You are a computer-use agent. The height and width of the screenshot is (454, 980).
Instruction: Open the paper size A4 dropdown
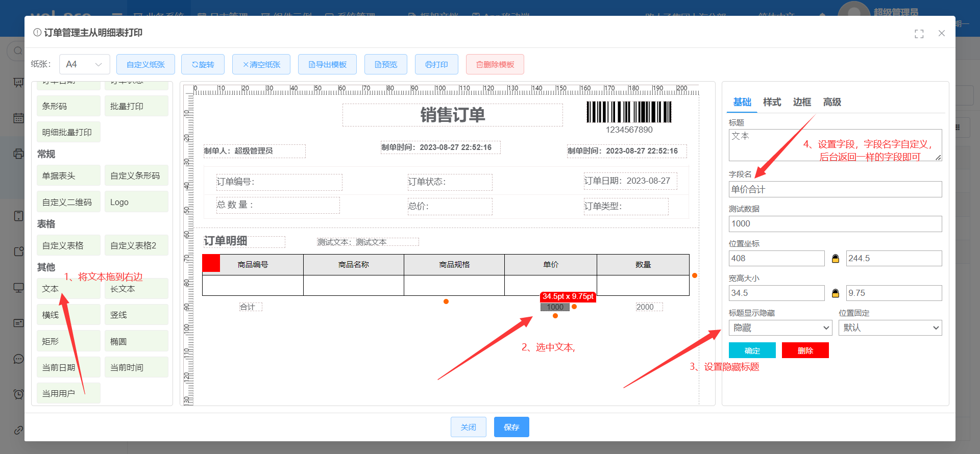(x=85, y=64)
